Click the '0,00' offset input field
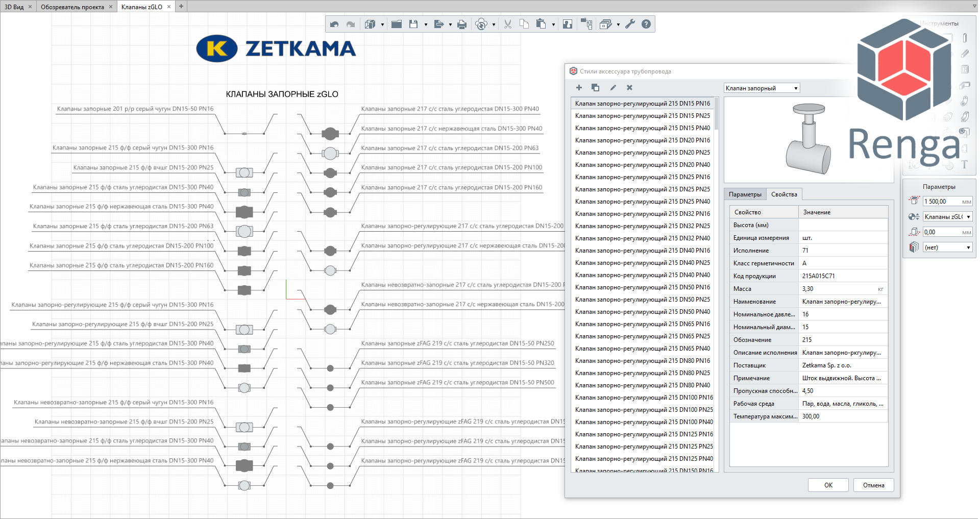The height and width of the screenshot is (519, 980). (948, 232)
